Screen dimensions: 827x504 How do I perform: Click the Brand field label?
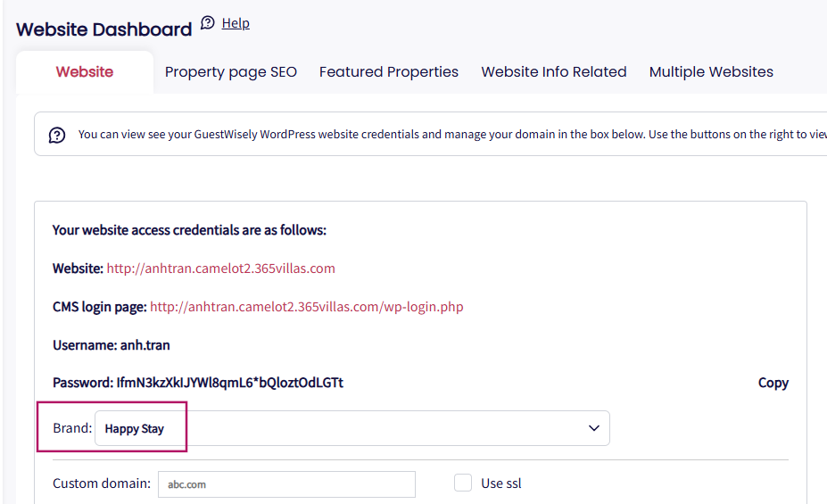[x=72, y=428]
